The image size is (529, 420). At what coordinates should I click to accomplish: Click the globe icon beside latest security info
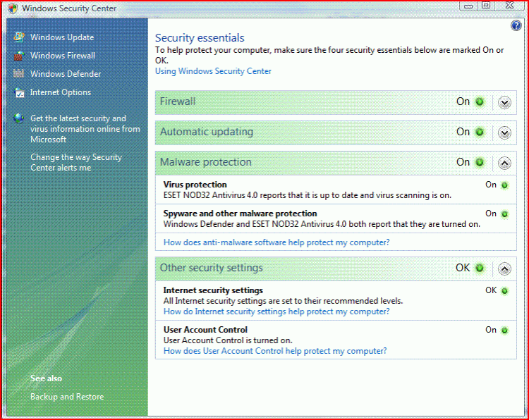coord(19,118)
